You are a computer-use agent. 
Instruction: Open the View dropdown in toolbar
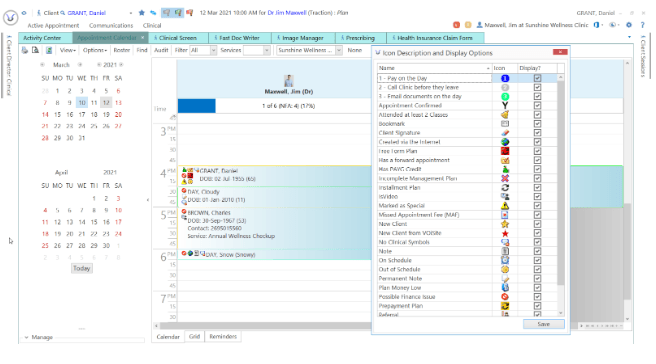coord(68,50)
